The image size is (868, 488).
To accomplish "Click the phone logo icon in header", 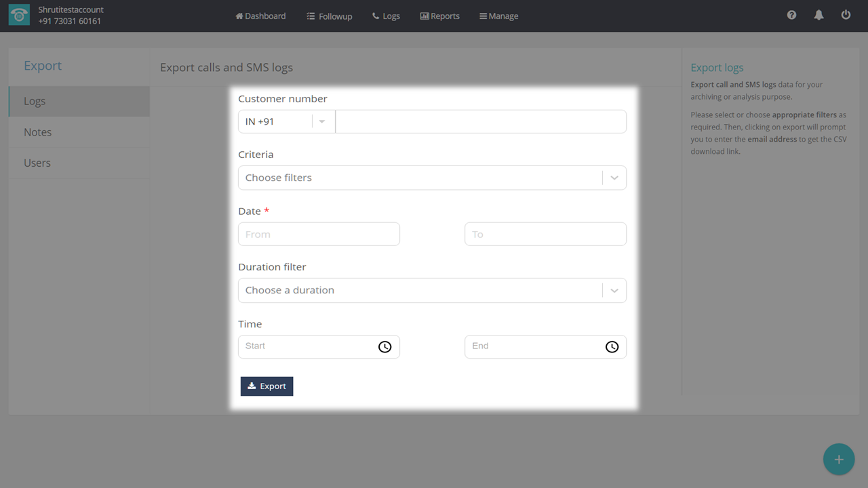I will coord(19,16).
